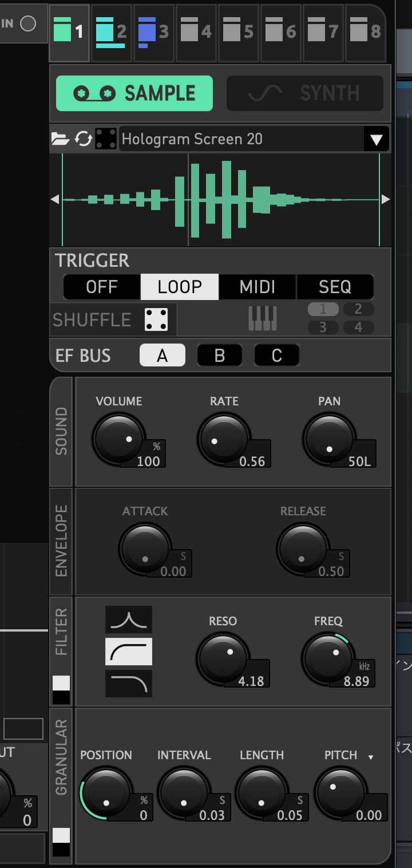This screenshot has height=868, width=412.
Task: Click the SYNTH mode button
Action: click(305, 93)
